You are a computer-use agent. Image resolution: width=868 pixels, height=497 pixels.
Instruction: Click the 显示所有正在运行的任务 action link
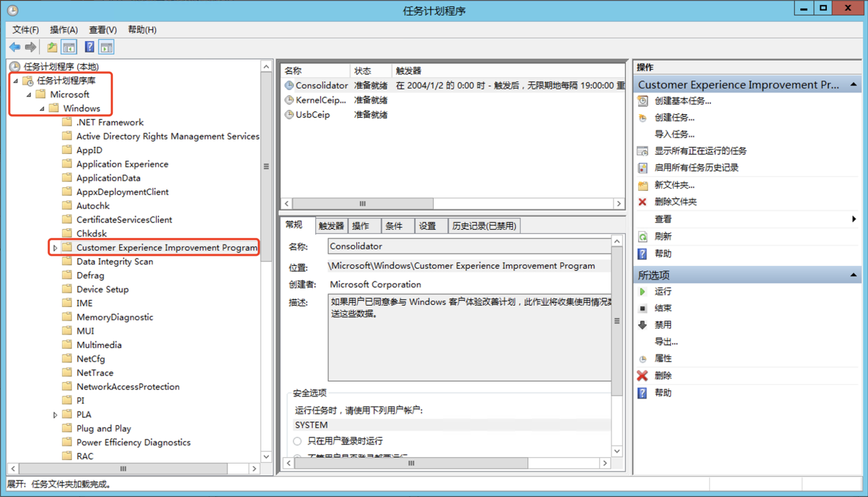pyautogui.click(x=700, y=151)
